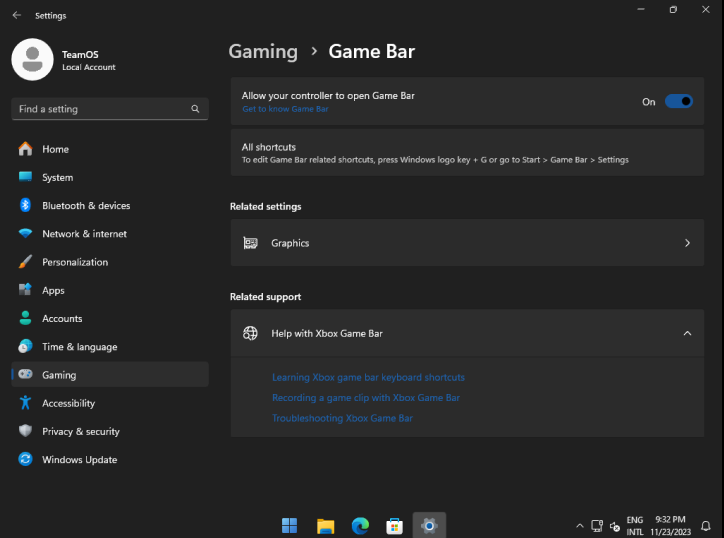Screen dimensions: 724x538
Task: Focus the Find a setting search box
Action: coord(110,109)
